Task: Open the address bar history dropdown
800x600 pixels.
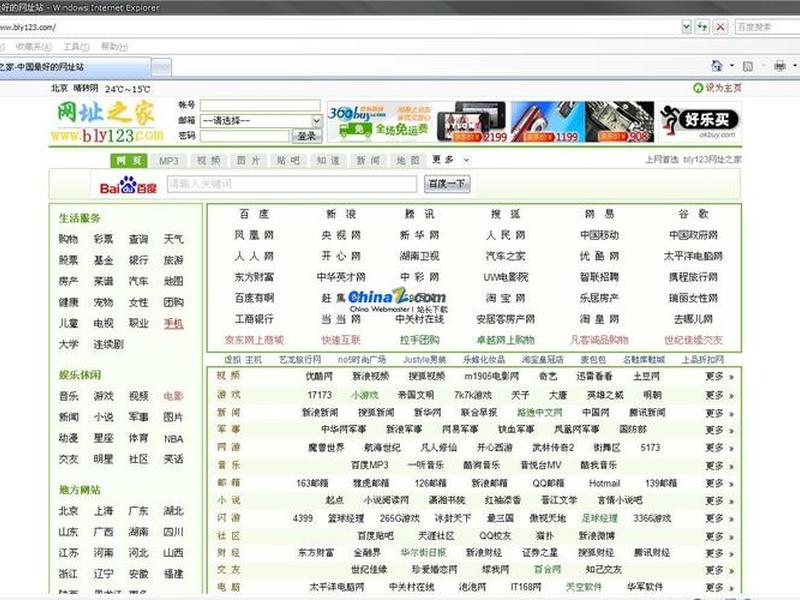Action: pos(686,27)
